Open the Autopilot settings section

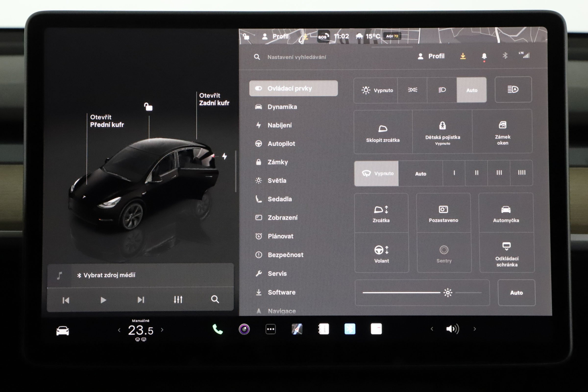pos(282,144)
